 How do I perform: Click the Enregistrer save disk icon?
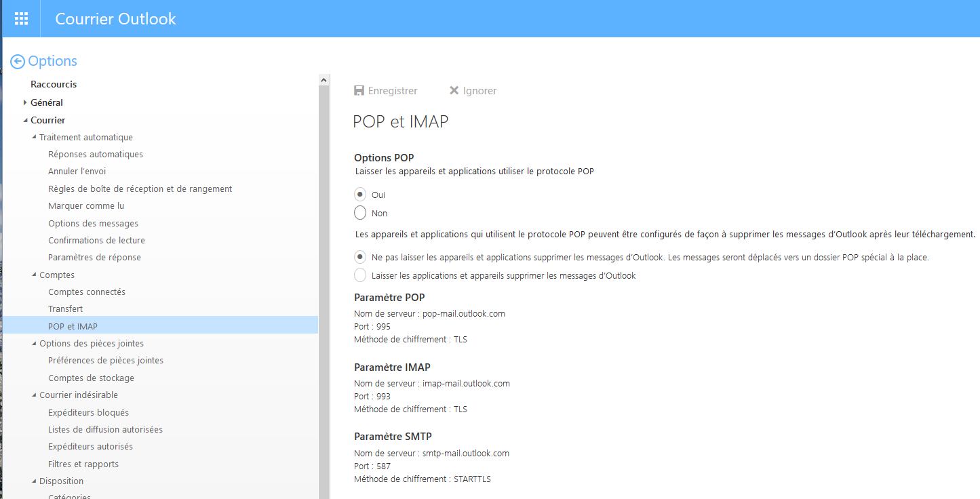tap(359, 90)
